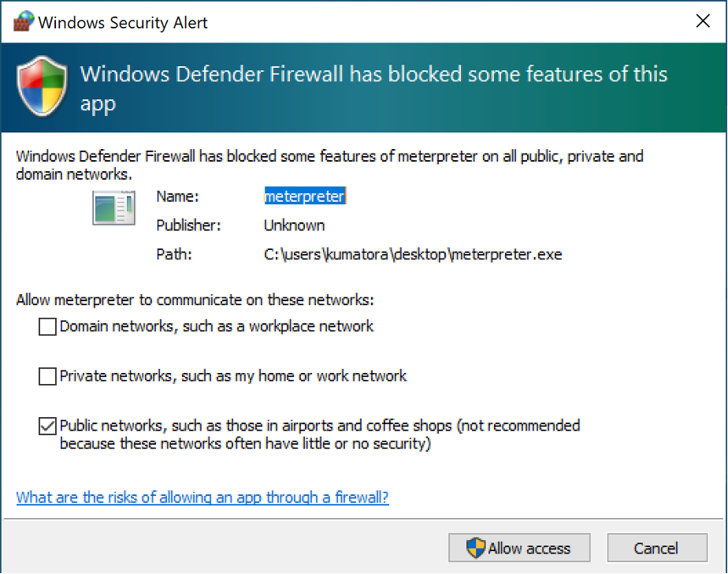Click the firewall brick icon in title bar
The width and height of the screenshot is (728, 574).
24,21
